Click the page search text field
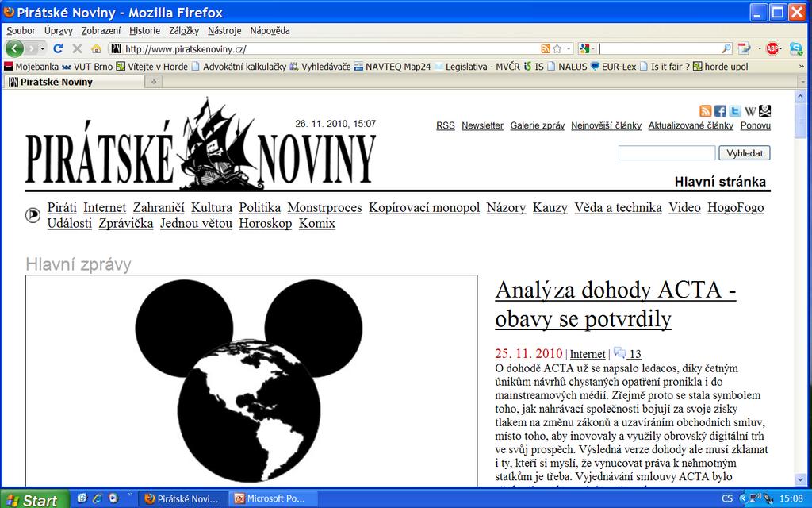The height and width of the screenshot is (508, 812). tap(666, 153)
